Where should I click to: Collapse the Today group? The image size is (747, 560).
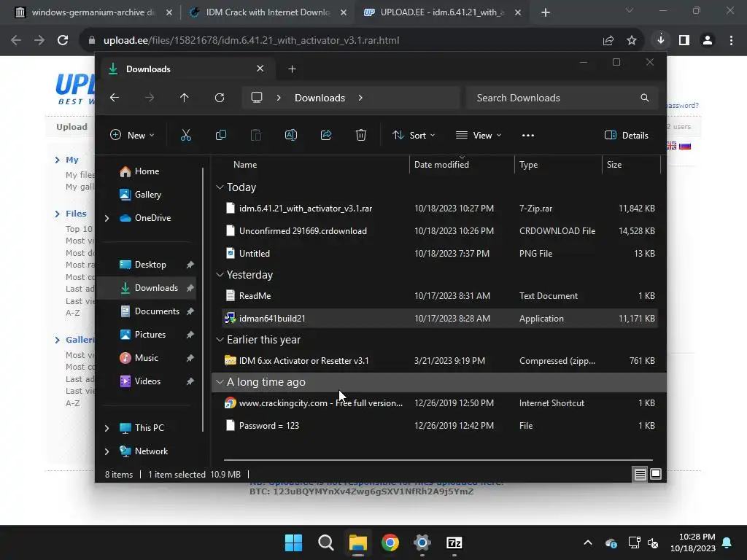(x=220, y=187)
